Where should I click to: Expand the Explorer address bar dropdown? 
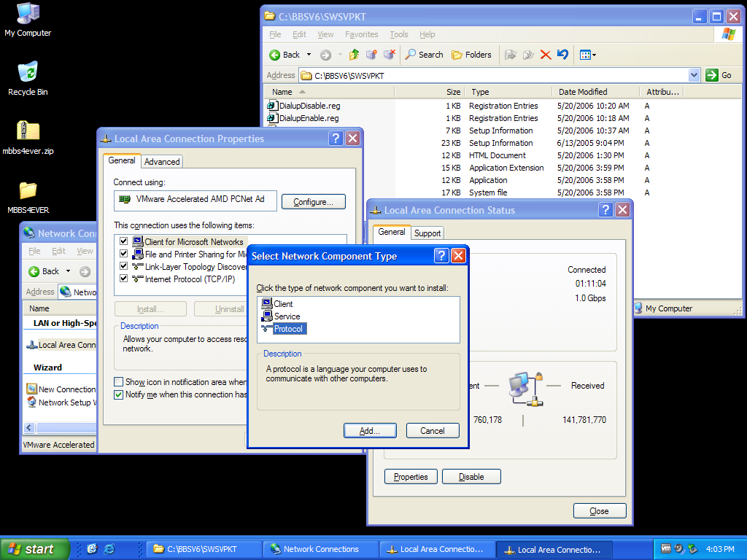694,75
